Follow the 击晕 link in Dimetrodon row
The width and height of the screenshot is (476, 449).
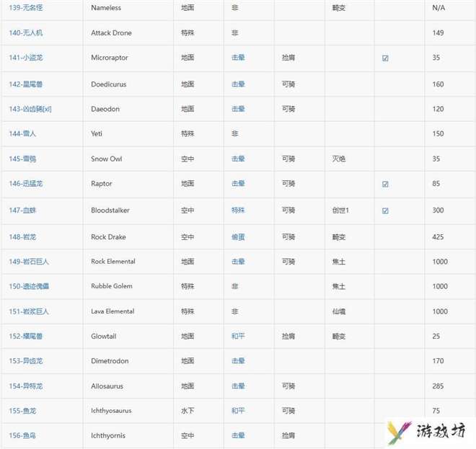point(238,361)
